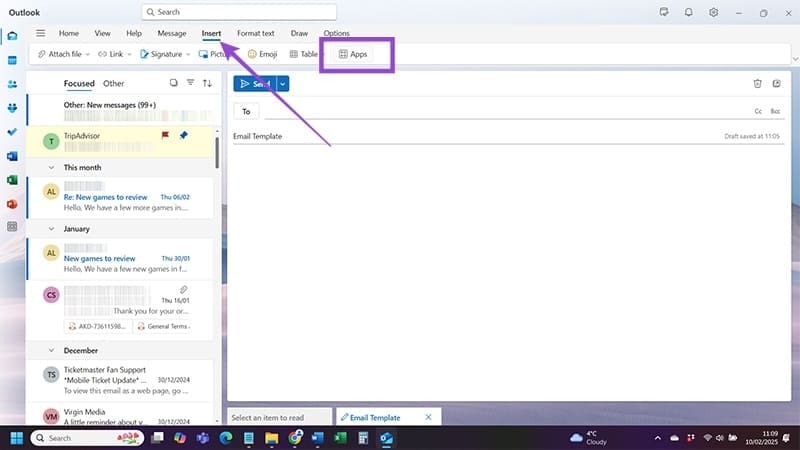Viewport: 800px width, 450px height.
Task: Open More apps grid in sidebar
Action: (x=12, y=227)
